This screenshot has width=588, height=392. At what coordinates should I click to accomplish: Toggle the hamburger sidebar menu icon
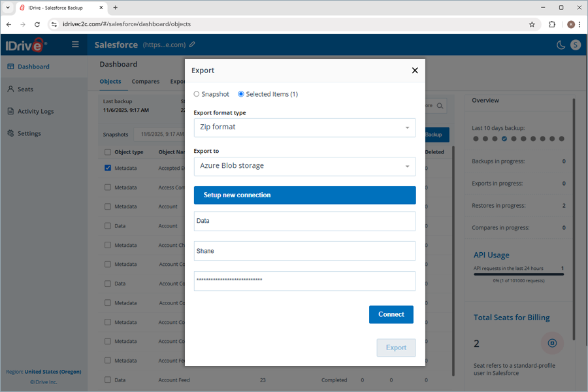point(75,44)
